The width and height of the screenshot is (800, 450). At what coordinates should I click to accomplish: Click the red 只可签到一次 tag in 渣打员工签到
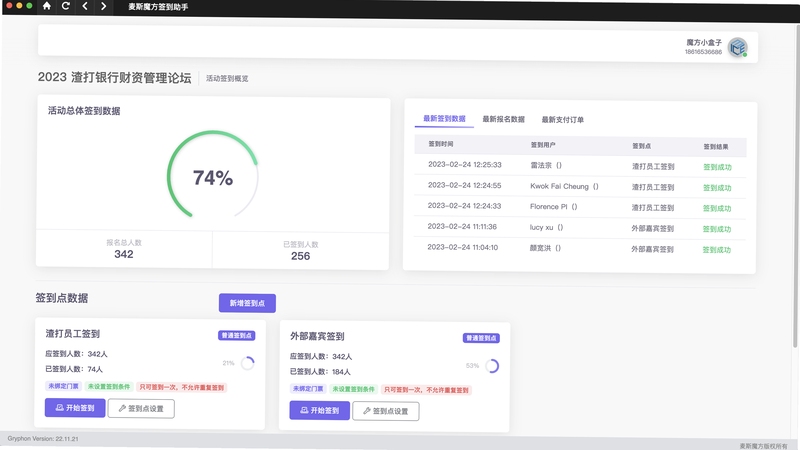(182, 387)
